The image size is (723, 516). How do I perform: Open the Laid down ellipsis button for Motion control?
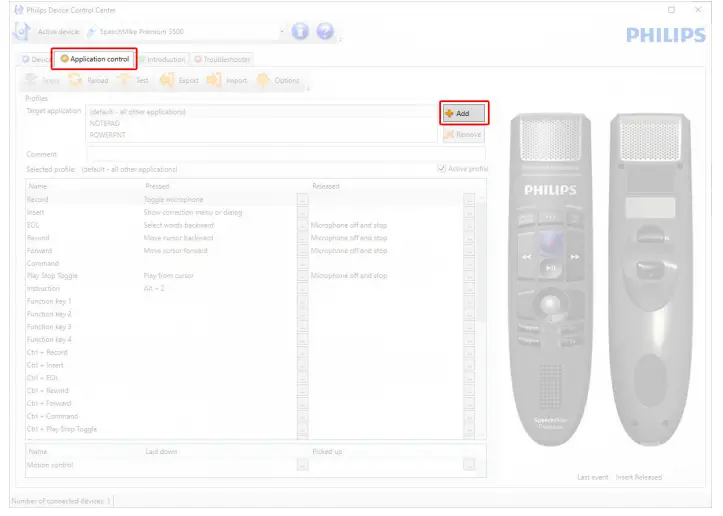pos(302,465)
